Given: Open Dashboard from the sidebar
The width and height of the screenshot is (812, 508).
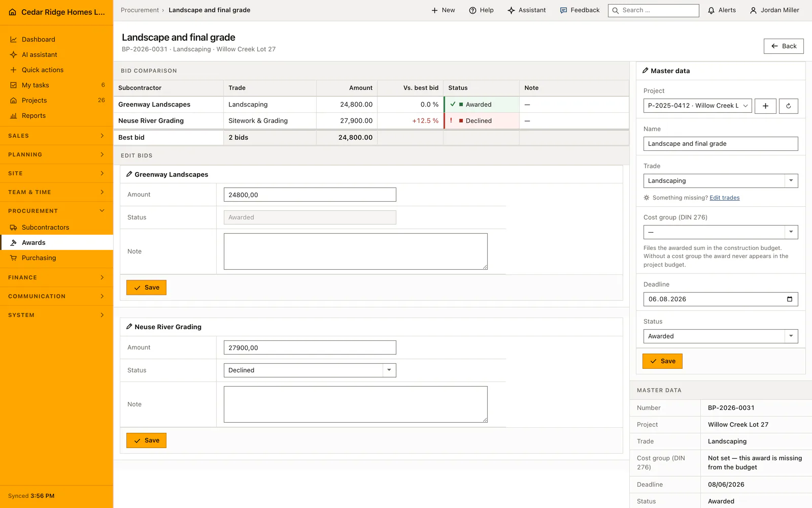Looking at the screenshot, I should [x=56, y=39].
